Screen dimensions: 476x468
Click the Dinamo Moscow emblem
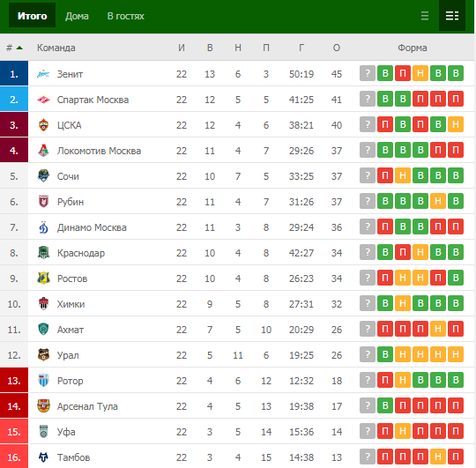click(x=43, y=227)
